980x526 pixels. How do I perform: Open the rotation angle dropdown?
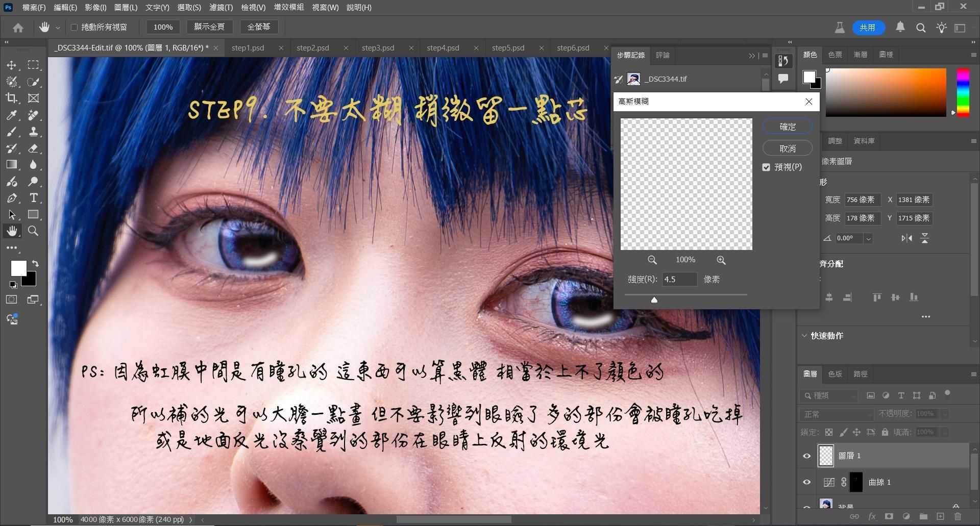(x=868, y=238)
